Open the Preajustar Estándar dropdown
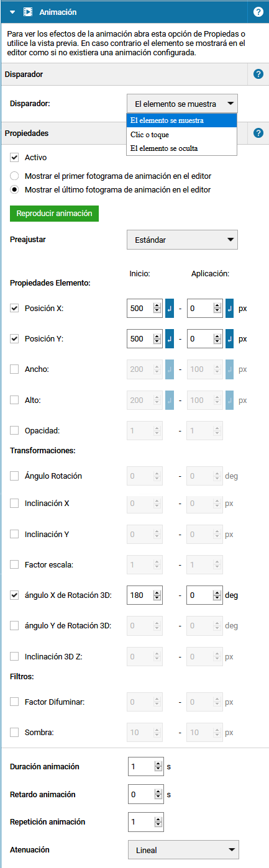 pos(182,239)
